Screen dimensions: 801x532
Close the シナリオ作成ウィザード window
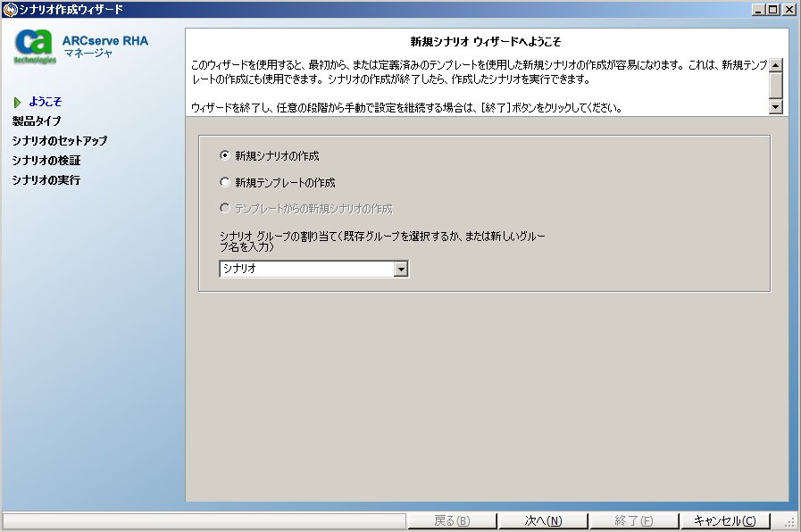tap(789, 9)
